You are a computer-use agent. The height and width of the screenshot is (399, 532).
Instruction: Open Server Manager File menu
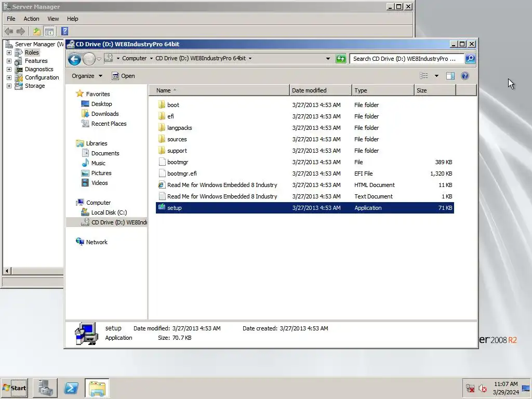click(x=11, y=19)
